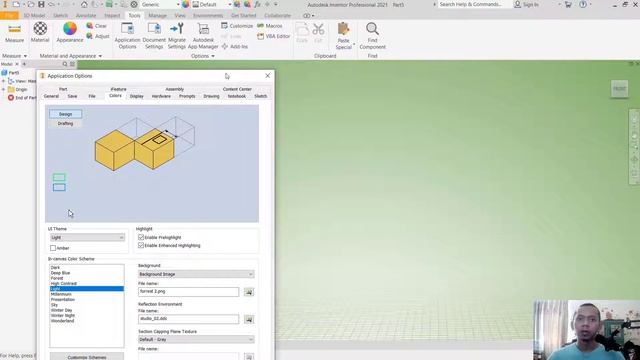This screenshot has width=640, height=360.
Task: Open Section Capping Plane Texture dropdown
Action: (196, 340)
